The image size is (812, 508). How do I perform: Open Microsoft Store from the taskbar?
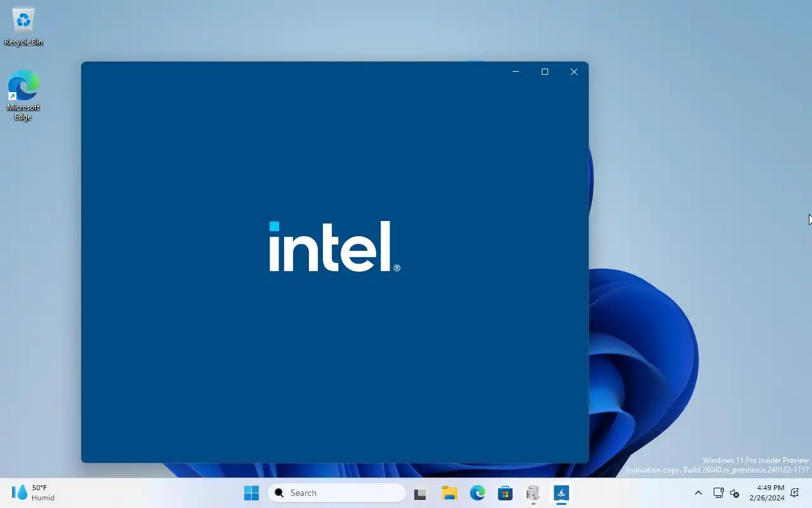tap(505, 493)
